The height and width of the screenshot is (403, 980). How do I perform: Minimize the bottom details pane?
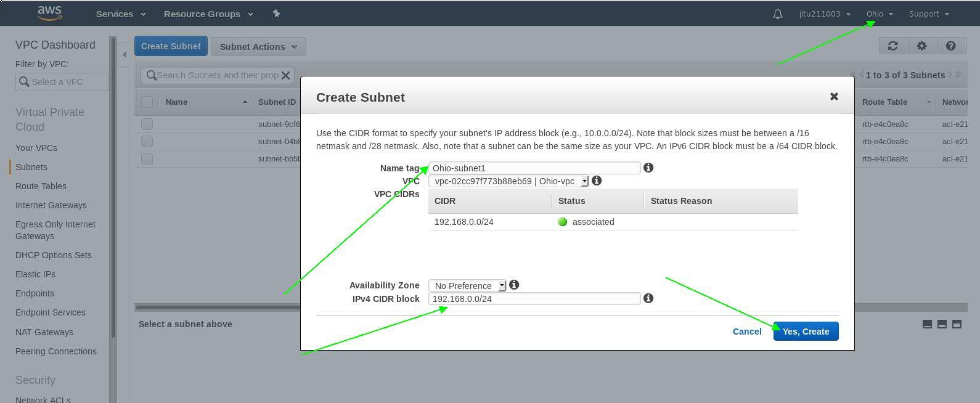927,324
